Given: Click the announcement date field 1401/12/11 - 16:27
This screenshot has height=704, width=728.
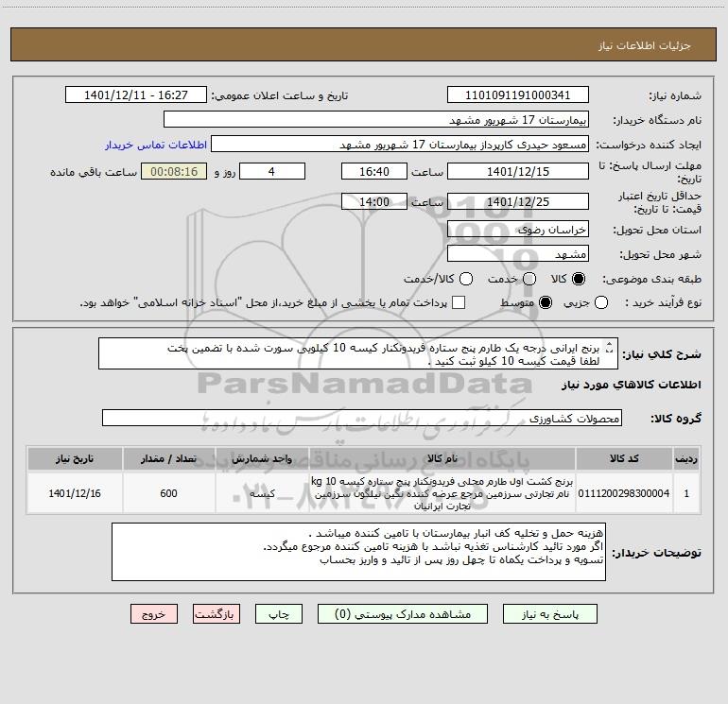Looking at the screenshot, I should tap(136, 95).
